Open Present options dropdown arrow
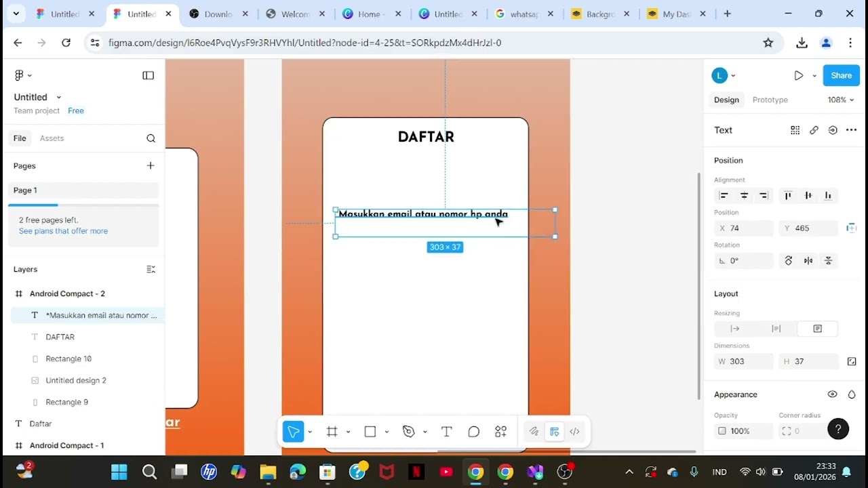Viewport: 868px width, 488px height. click(x=814, y=76)
